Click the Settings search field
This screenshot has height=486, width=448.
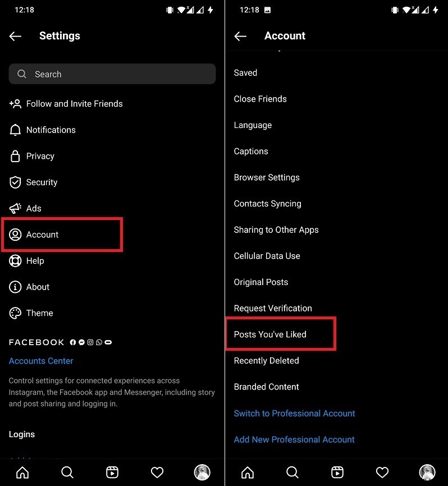click(112, 74)
